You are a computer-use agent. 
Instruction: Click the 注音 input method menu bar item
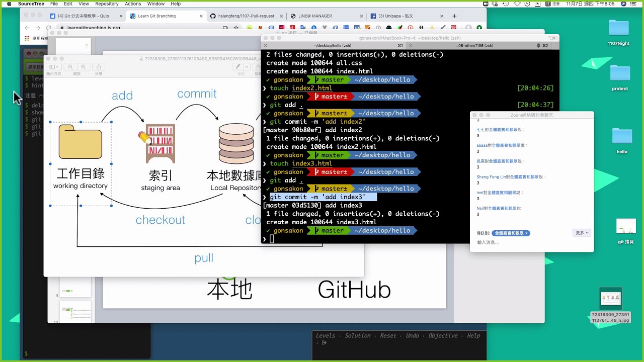pyautogui.click(x=553, y=4)
